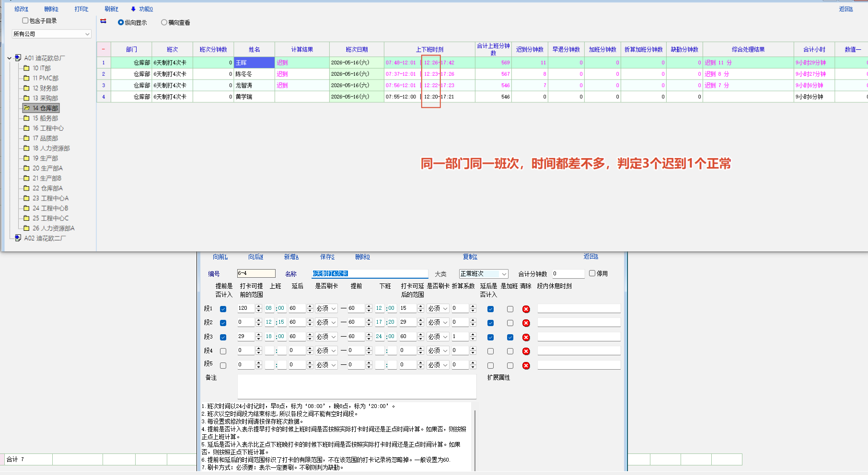Click the red minus cell in the table header

pos(104,49)
